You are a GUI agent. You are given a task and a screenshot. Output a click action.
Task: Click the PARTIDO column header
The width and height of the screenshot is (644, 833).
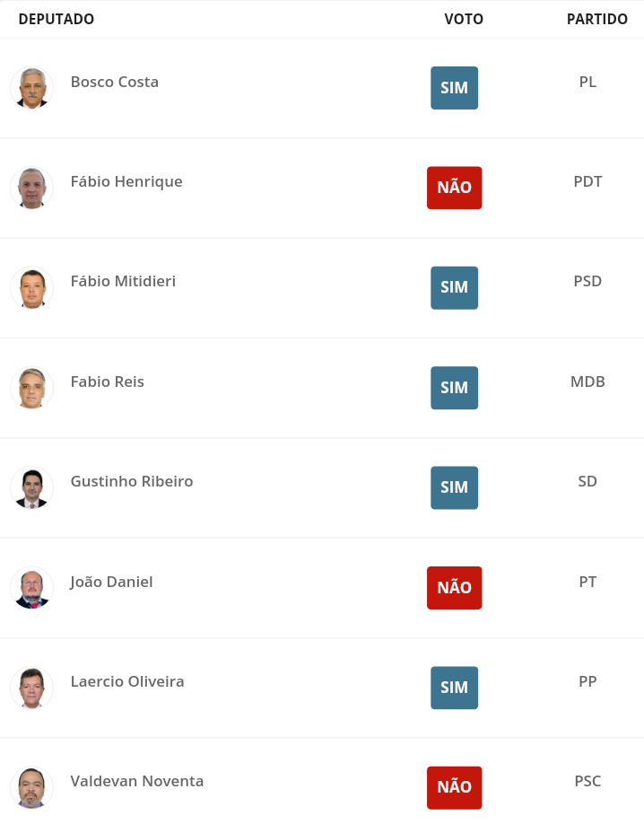click(x=597, y=19)
